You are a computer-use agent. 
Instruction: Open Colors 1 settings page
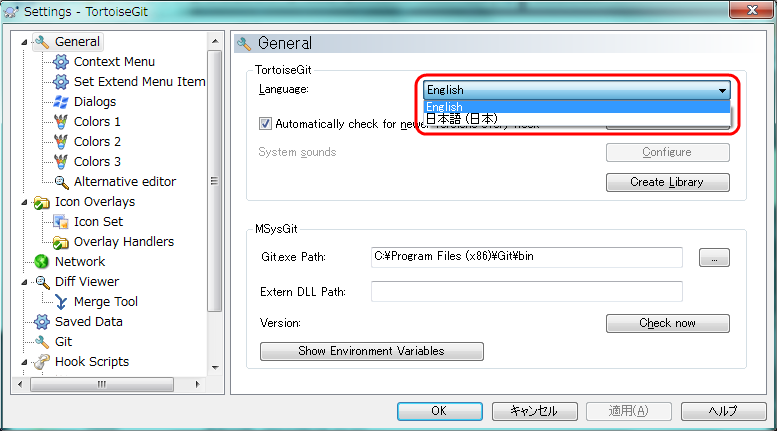pyautogui.click(x=97, y=122)
